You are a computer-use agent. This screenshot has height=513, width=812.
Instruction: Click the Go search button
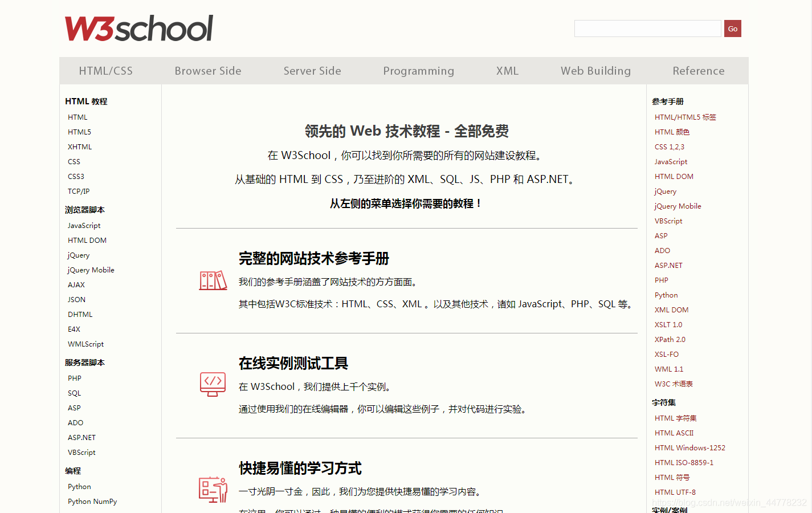pyautogui.click(x=733, y=28)
